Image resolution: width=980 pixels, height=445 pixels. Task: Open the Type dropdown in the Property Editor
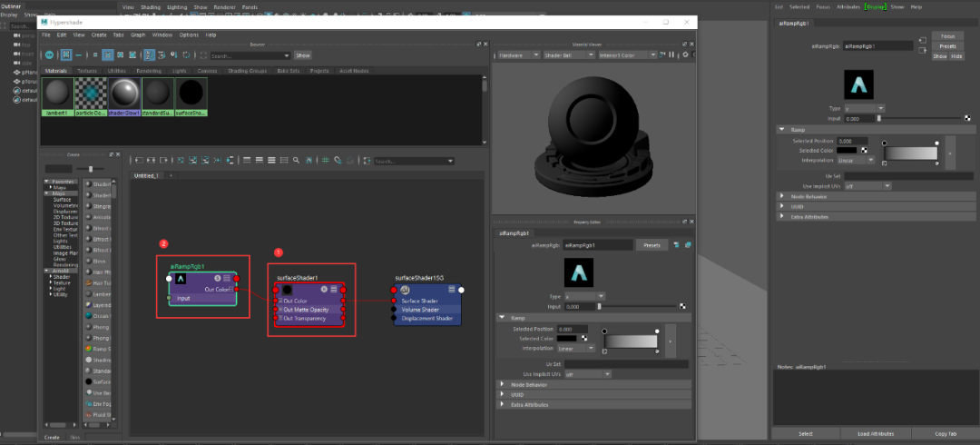[585, 296]
